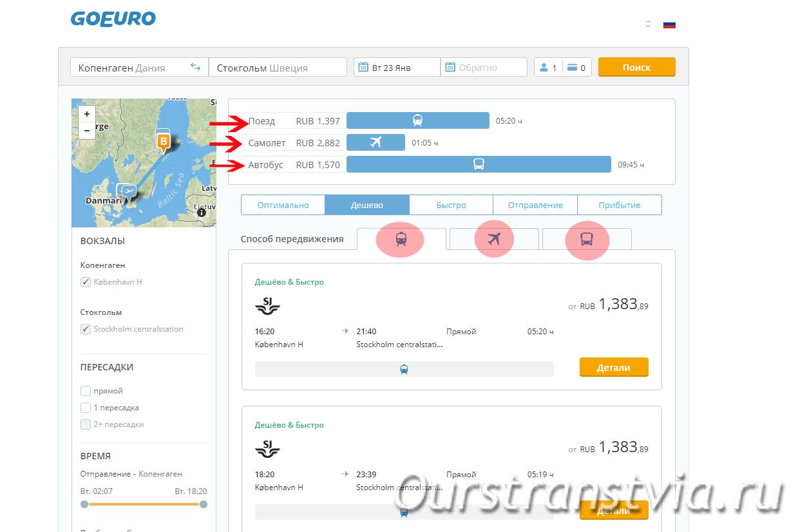Click Способ передвижения label
Screen dimensions: 798x532
(292, 238)
